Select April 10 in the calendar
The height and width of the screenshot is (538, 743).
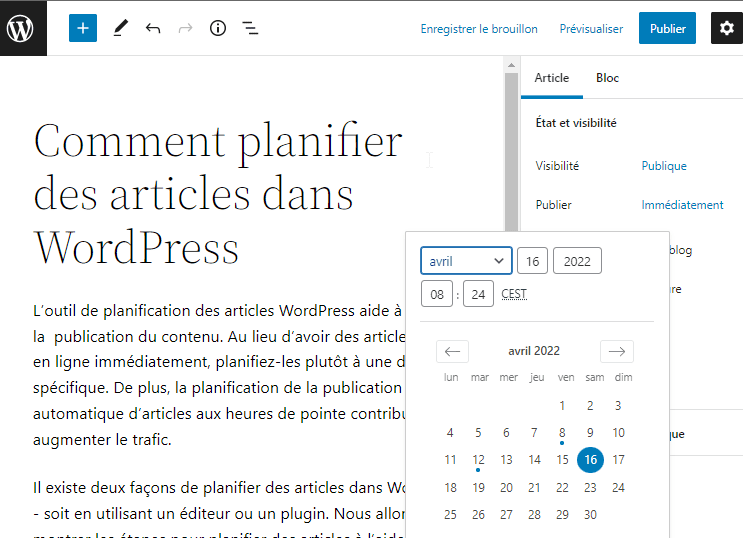[x=618, y=433]
